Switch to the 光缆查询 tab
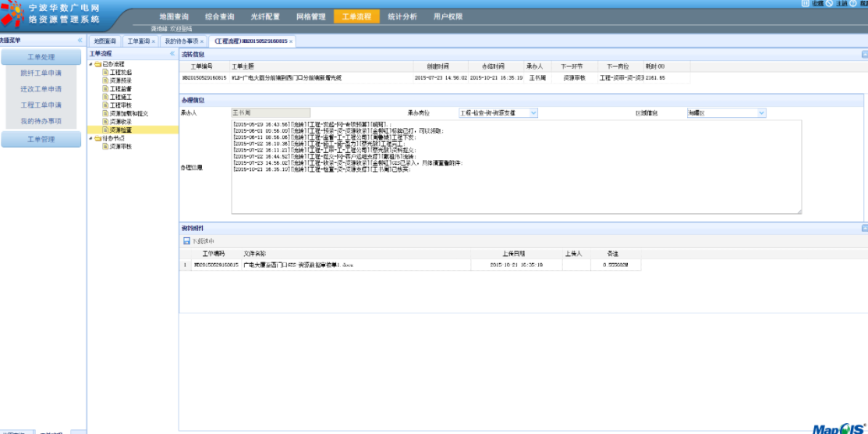 104,41
